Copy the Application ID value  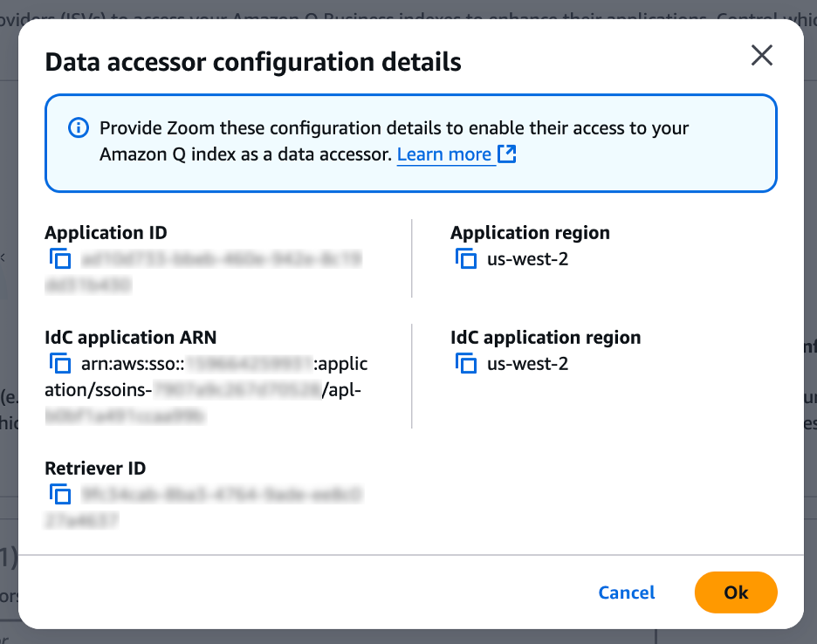(x=60, y=259)
